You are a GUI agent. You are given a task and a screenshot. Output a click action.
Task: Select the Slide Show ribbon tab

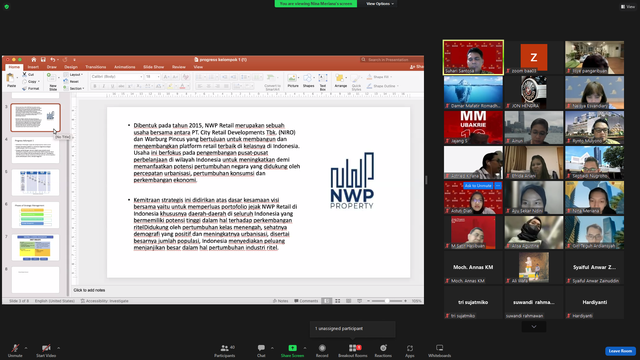pos(153,67)
